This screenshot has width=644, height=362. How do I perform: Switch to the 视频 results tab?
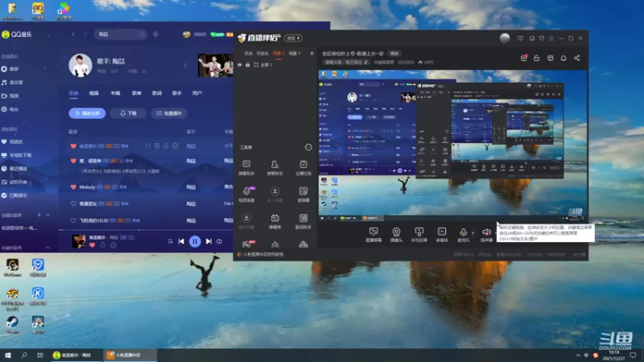[x=94, y=93]
